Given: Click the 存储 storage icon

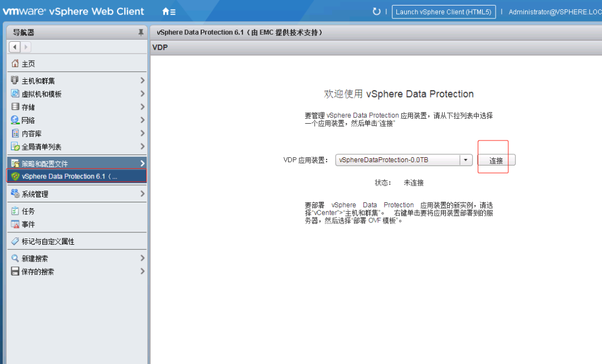Looking at the screenshot, I should [x=15, y=106].
